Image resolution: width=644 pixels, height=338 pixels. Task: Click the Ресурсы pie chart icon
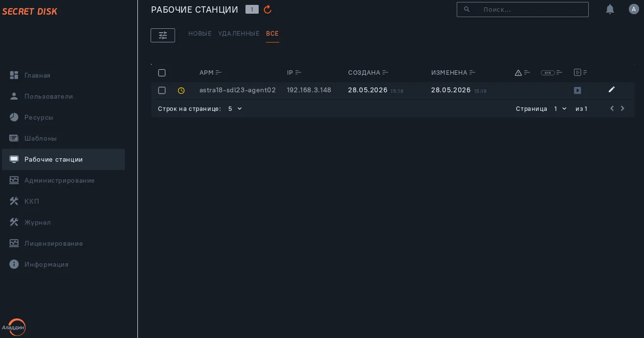pos(14,117)
